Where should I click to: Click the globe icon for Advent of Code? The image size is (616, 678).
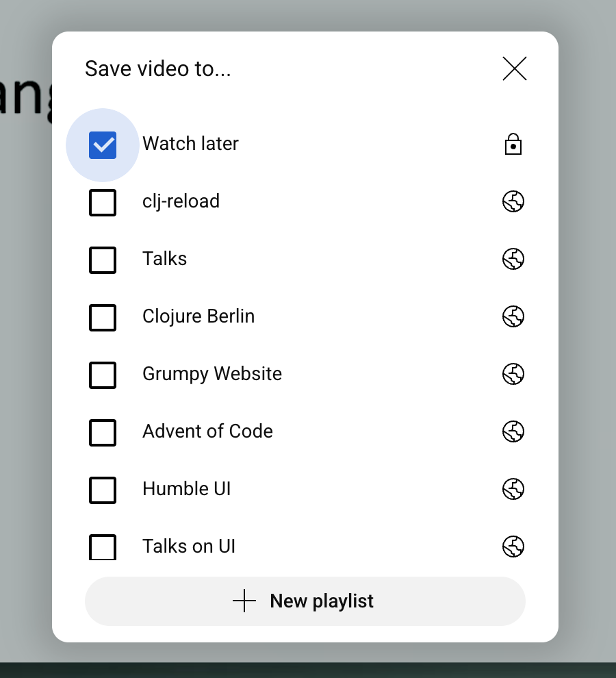point(513,431)
